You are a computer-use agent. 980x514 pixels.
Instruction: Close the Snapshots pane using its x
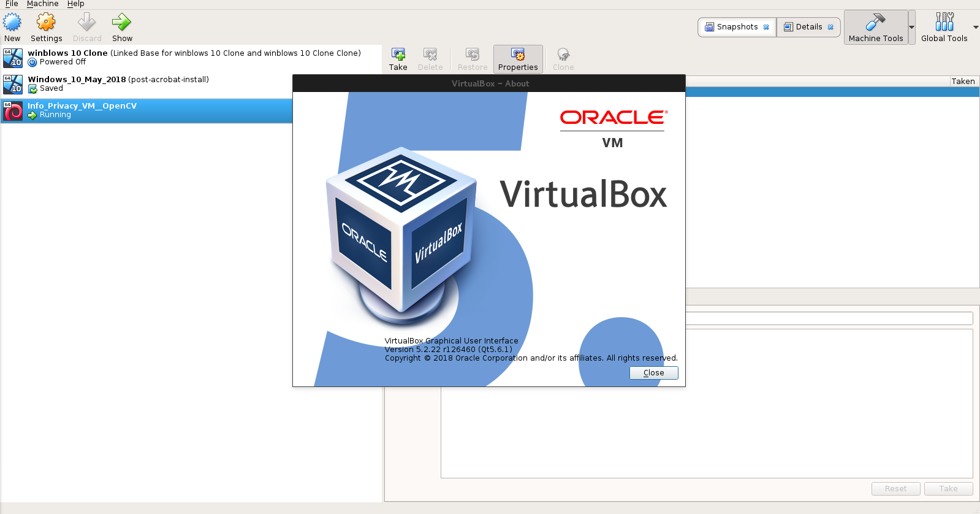pos(766,27)
